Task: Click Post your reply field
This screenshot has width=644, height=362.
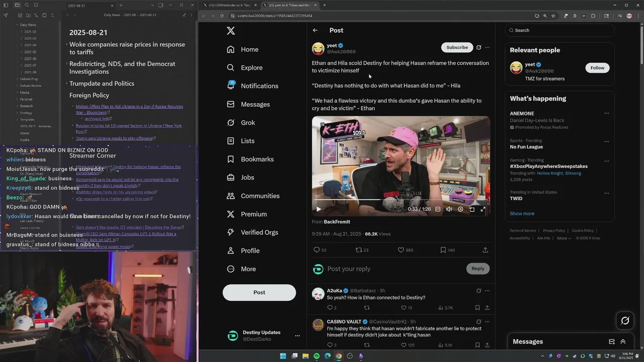Action: tap(395, 269)
